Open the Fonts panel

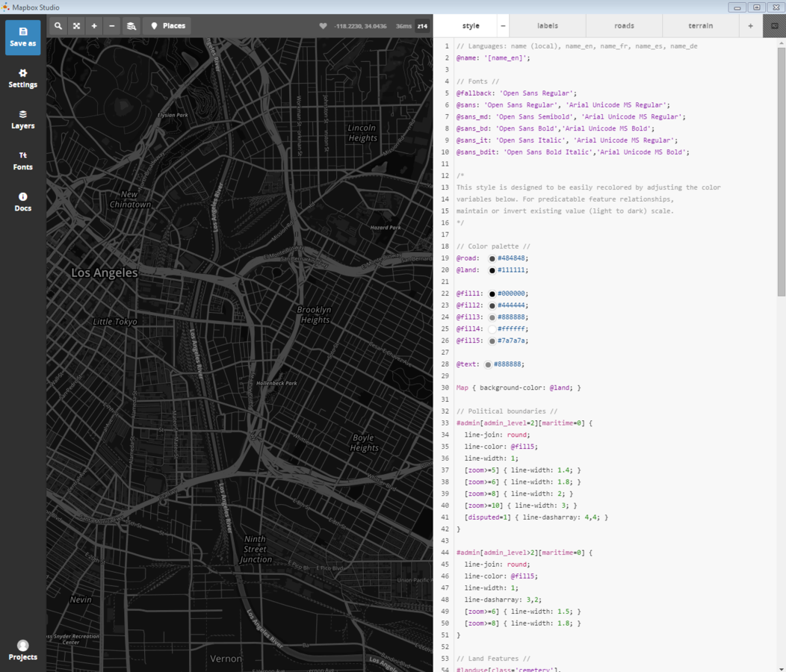(22, 161)
